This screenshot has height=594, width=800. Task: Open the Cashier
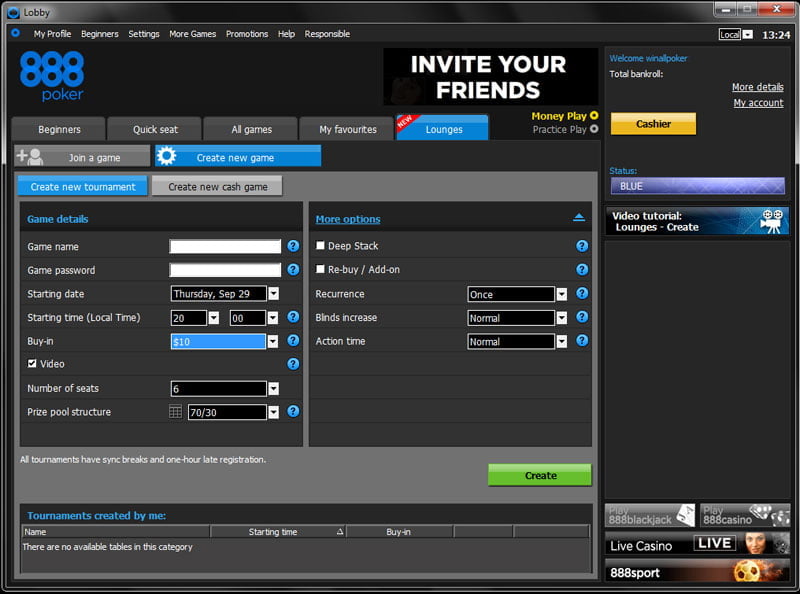click(653, 123)
